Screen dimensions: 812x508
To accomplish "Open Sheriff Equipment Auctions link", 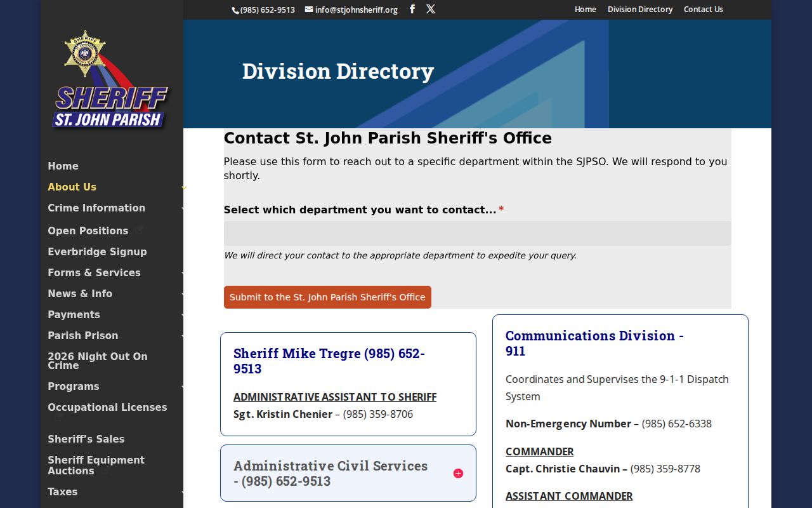I will 96,465.
